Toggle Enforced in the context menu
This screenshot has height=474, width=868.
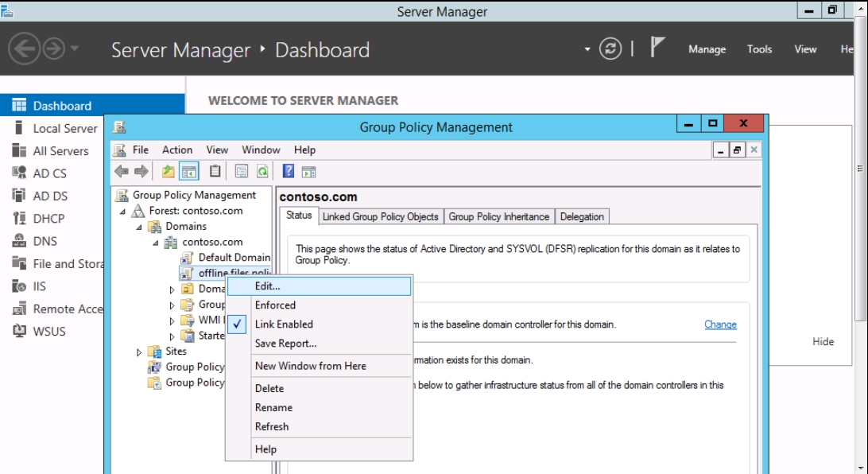coord(275,305)
